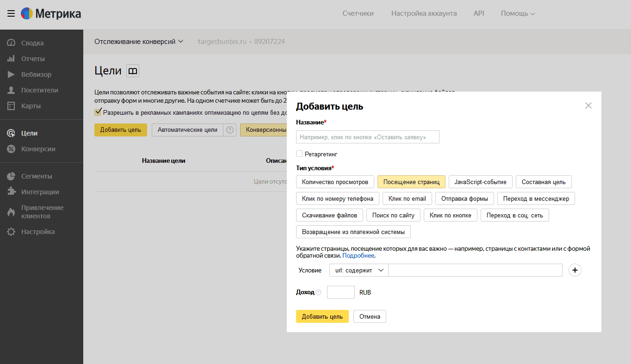This screenshot has width=631, height=364.
Task: Open Вебвизор via its play icon
Action: pyautogui.click(x=12, y=74)
